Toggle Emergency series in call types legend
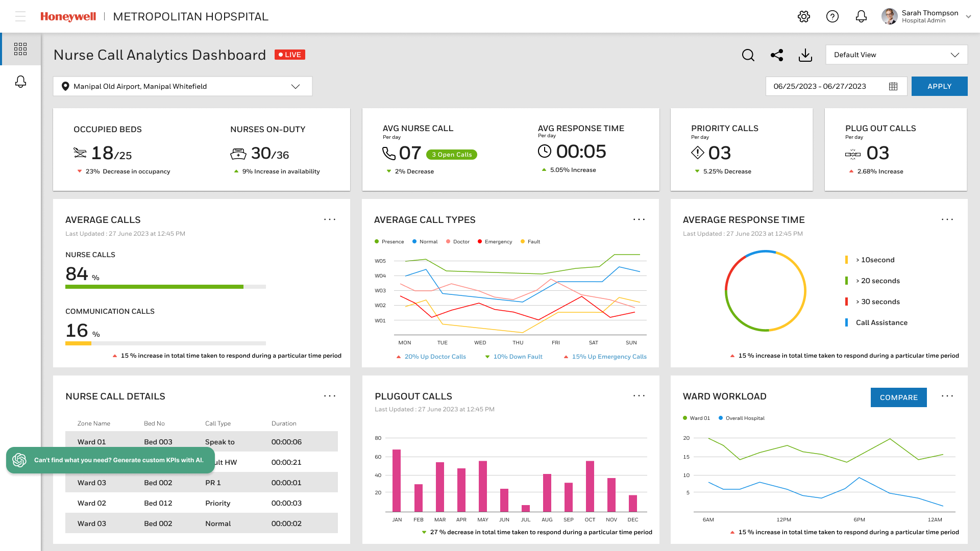 (x=495, y=242)
